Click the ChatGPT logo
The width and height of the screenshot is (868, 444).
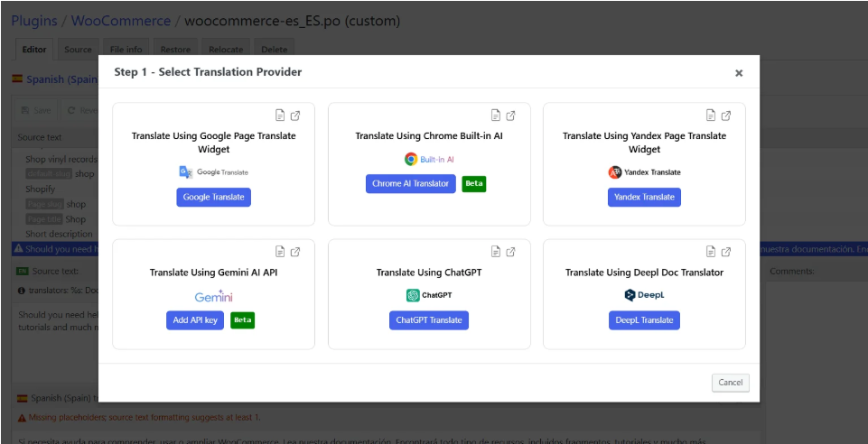[x=429, y=295]
